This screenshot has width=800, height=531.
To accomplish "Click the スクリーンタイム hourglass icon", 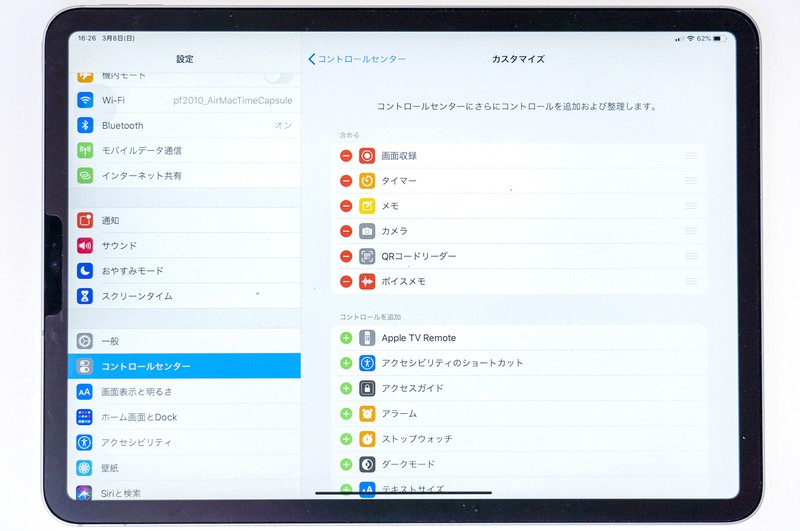I will coord(85,296).
